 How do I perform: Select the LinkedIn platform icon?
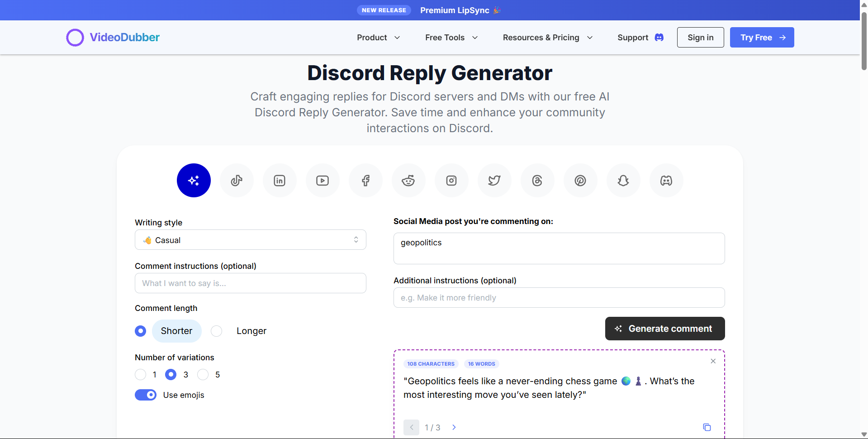click(x=280, y=181)
